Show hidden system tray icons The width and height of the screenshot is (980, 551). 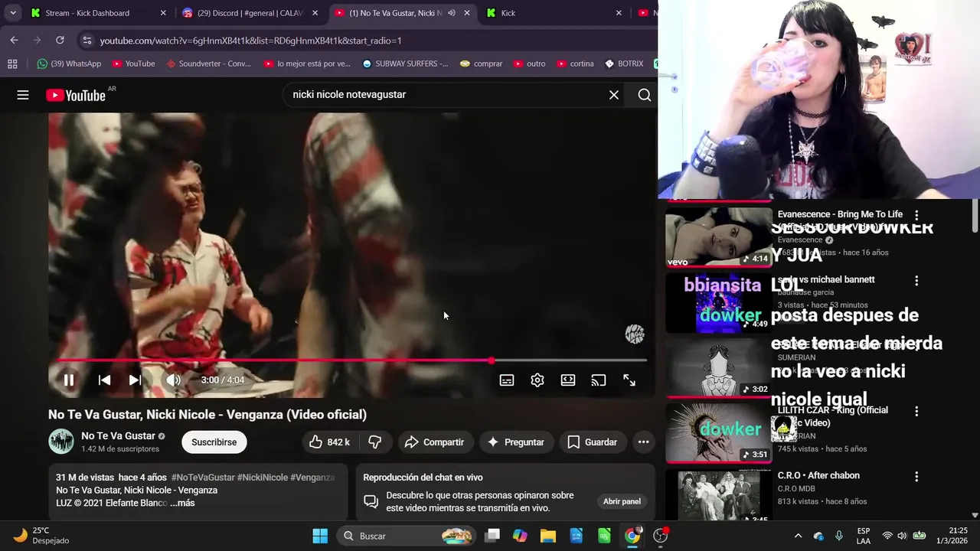click(798, 536)
